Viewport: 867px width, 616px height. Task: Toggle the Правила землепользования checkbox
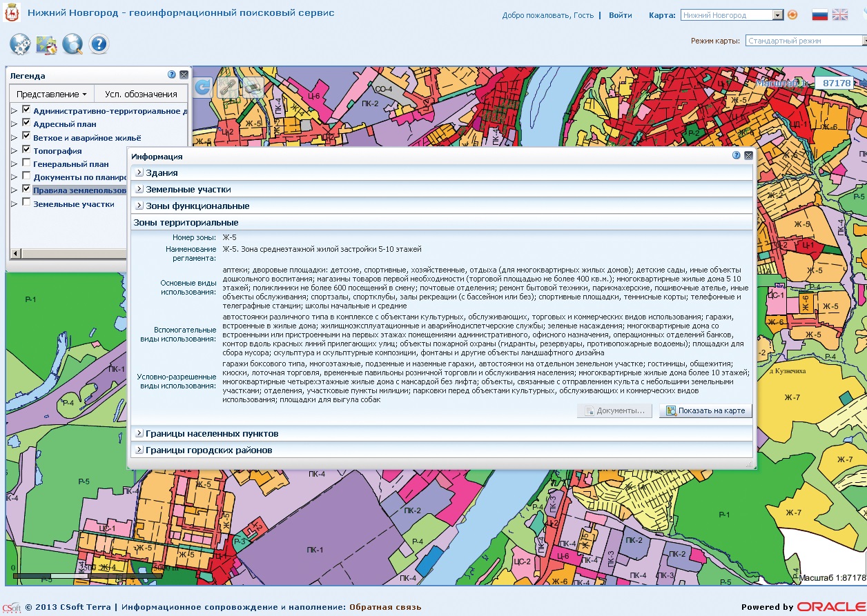point(26,189)
